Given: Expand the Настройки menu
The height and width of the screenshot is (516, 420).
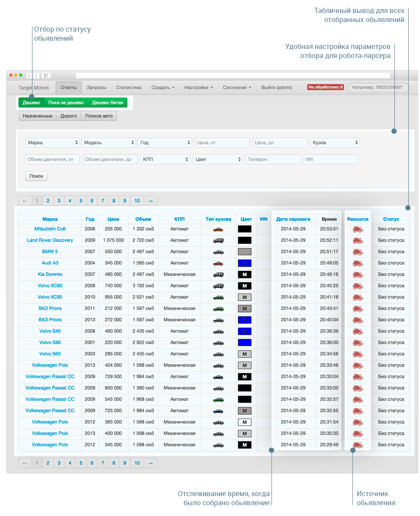Looking at the screenshot, I should [x=198, y=87].
